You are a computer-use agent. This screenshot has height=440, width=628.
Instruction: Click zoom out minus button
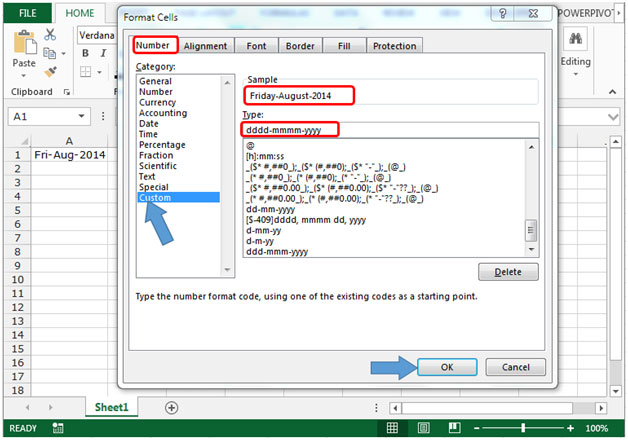click(476, 428)
